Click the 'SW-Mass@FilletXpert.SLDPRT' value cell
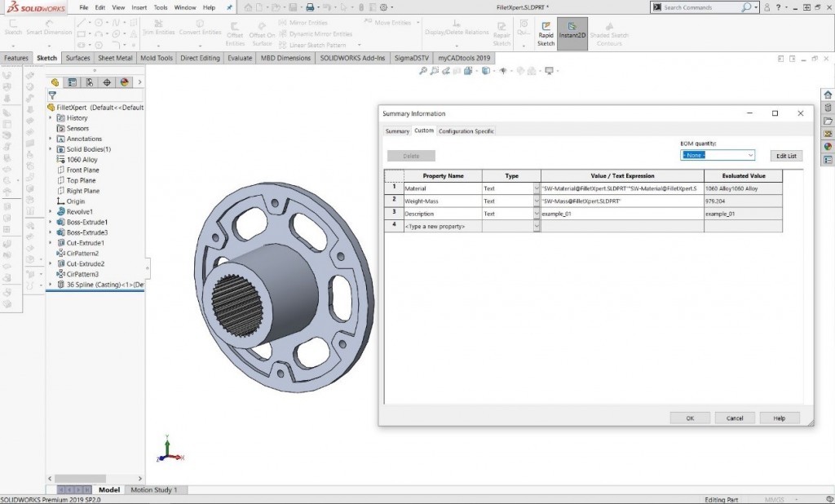835x504 pixels. coord(622,201)
